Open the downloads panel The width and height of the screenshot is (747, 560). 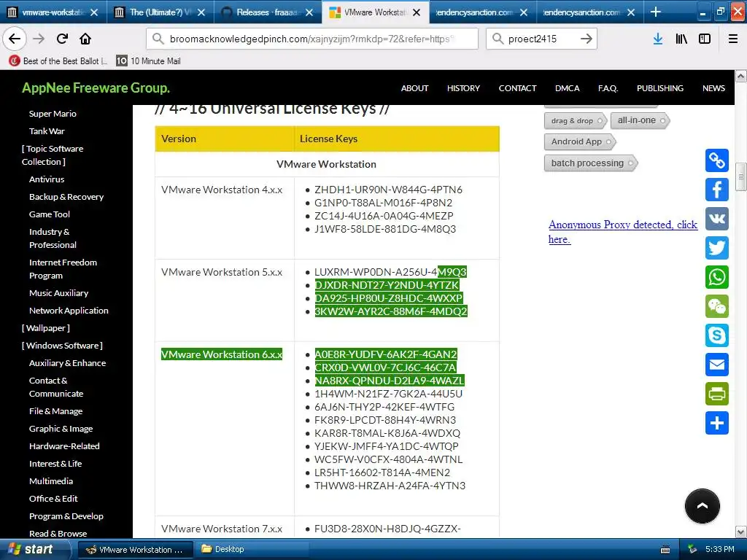click(658, 39)
